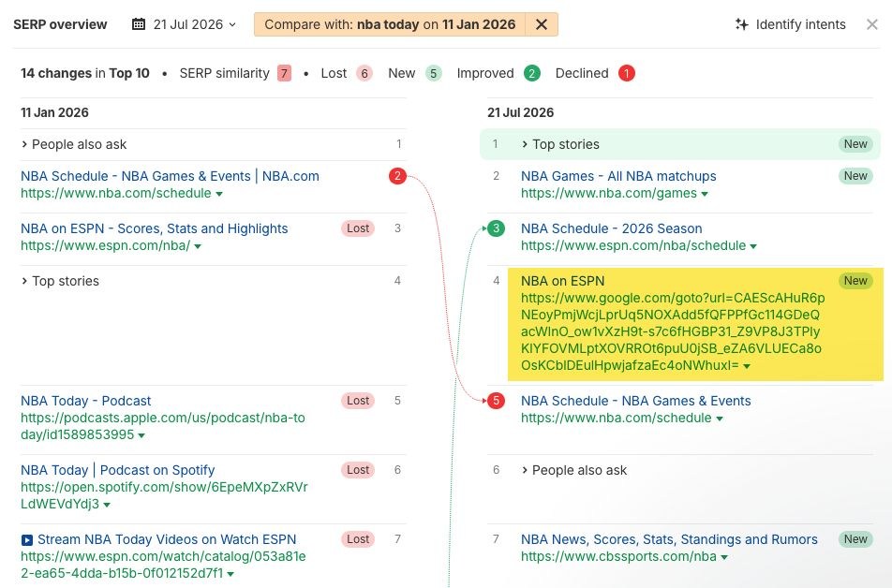
Task: Click https://www.nba.com/games URL text
Action: click(609, 193)
